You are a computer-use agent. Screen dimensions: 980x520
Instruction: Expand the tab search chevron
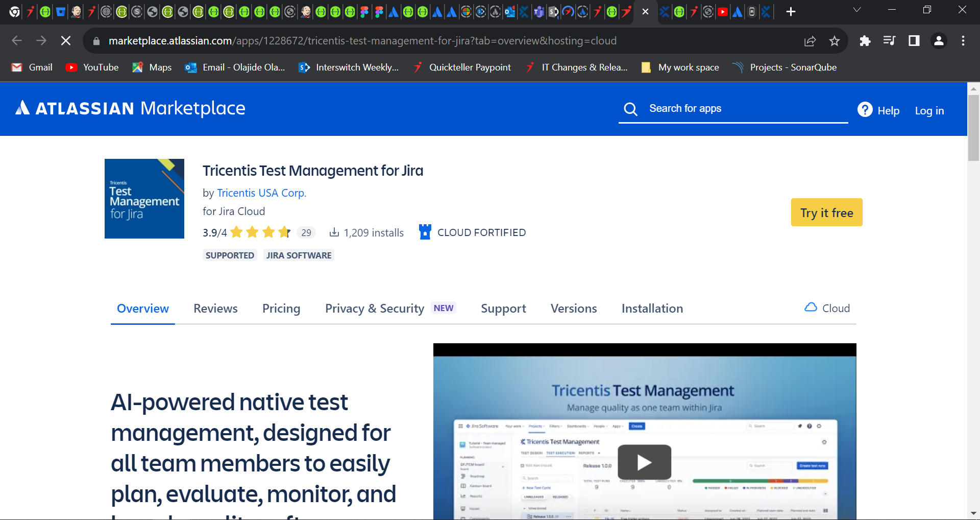click(x=857, y=10)
